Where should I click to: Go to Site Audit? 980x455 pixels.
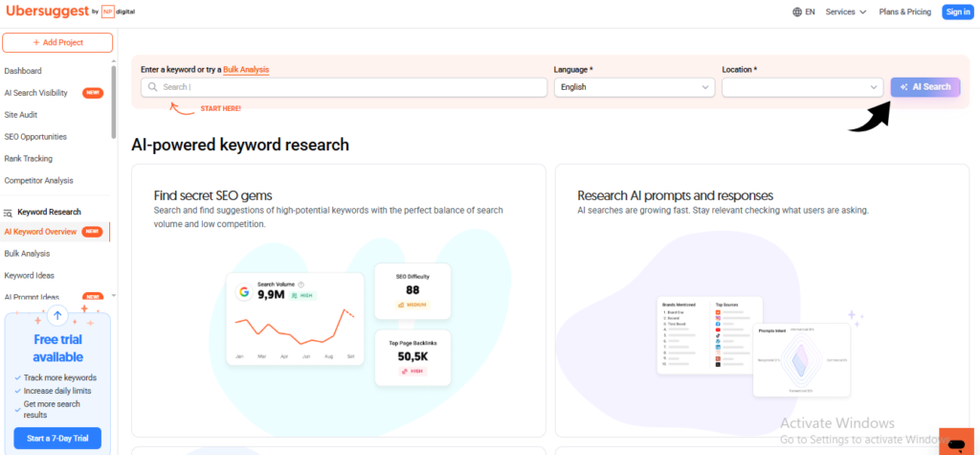pyautogui.click(x=21, y=115)
